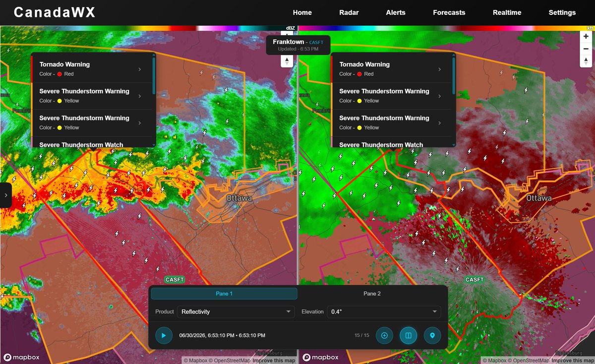595x364 pixels.
Task: Click the CASFT station marker in right pane
Action: (475, 280)
